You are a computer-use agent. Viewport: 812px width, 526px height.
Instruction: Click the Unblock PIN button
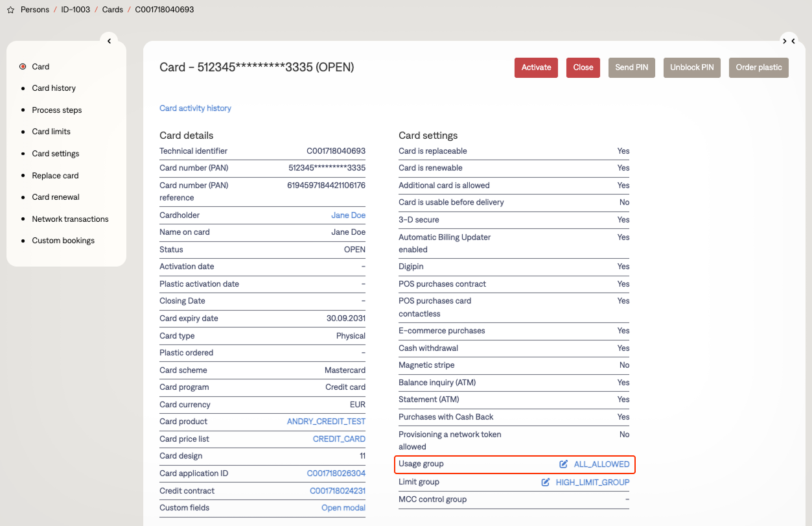[691, 67]
